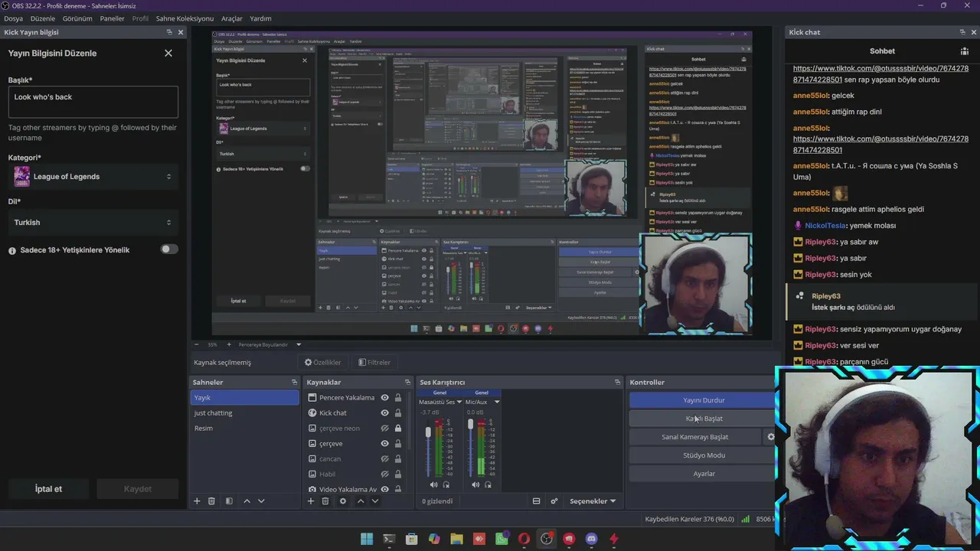Screen dimensions: 980x551
Task: Move scene up in Sahneler list
Action: coord(247,501)
